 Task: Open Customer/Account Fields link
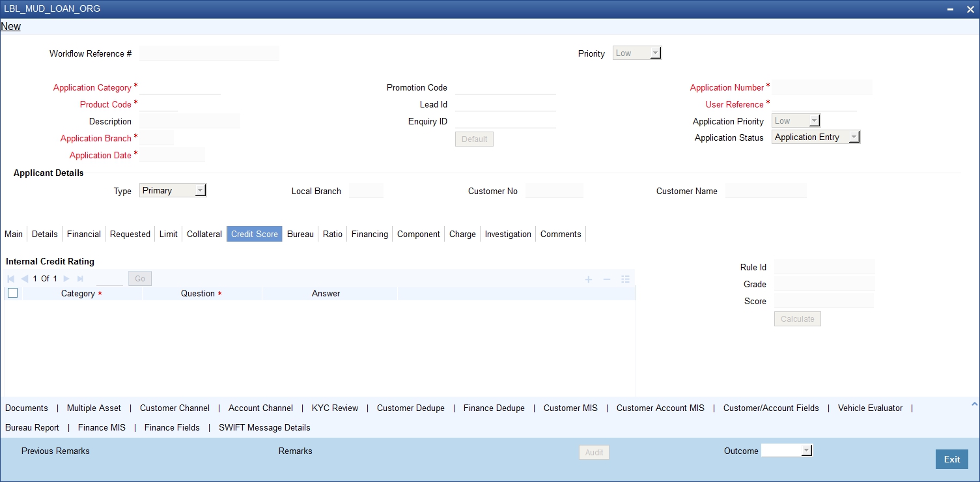point(771,408)
